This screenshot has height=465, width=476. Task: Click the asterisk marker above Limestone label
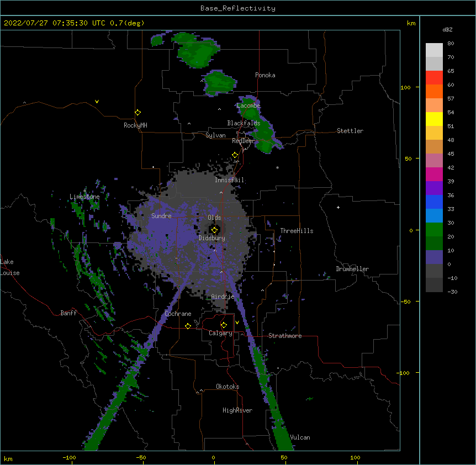tap(84, 191)
